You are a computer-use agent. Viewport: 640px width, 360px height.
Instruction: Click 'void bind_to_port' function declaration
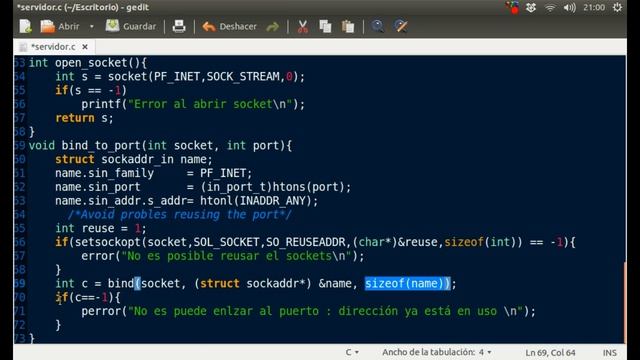point(160,146)
